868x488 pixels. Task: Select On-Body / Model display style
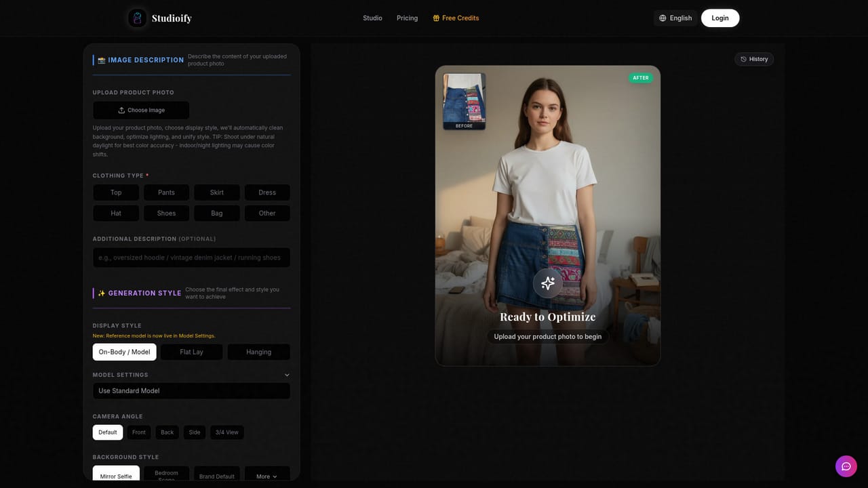point(125,352)
